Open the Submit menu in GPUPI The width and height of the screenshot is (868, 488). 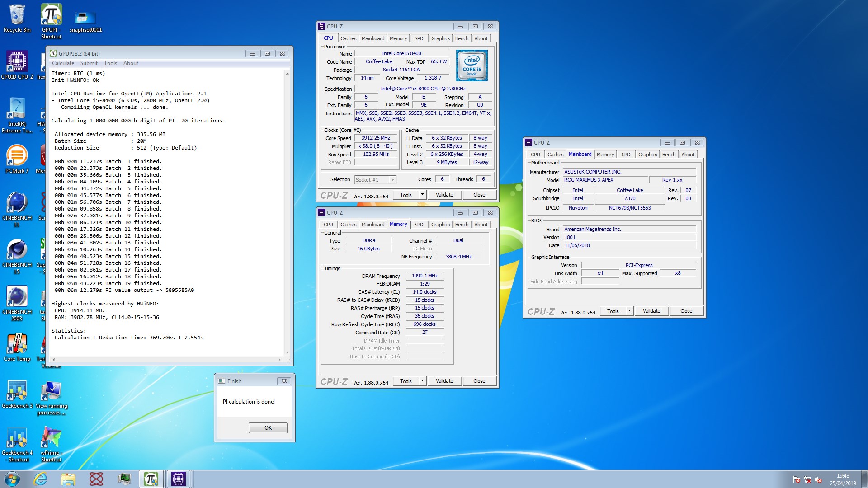click(x=89, y=63)
